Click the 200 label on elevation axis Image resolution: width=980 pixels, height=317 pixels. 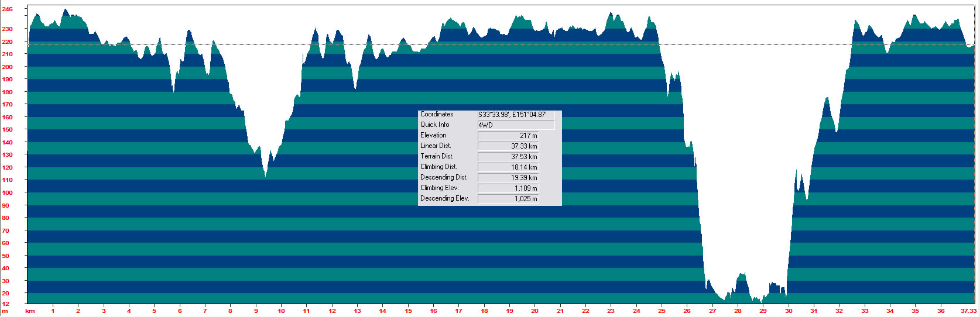pyautogui.click(x=7, y=67)
